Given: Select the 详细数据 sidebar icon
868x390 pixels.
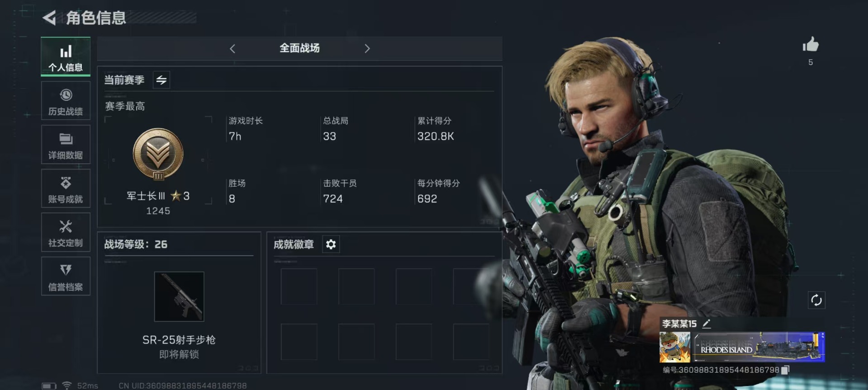Looking at the screenshot, I should 66,145.
